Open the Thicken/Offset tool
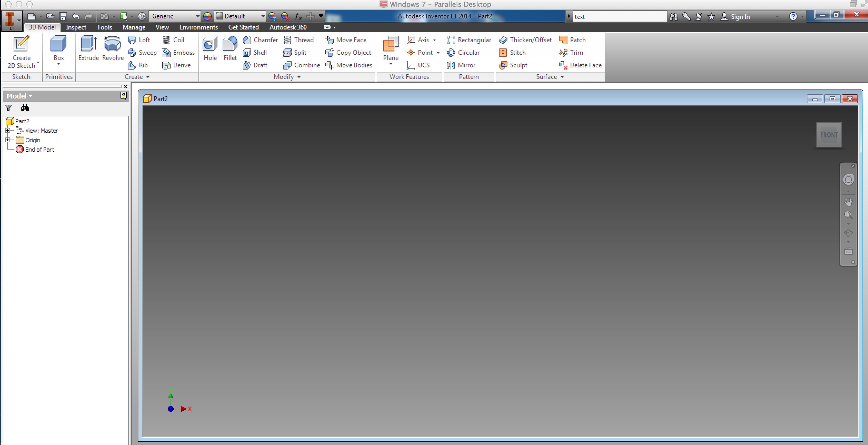The height and width of the screenshot is (445, 868). point(525,40)
